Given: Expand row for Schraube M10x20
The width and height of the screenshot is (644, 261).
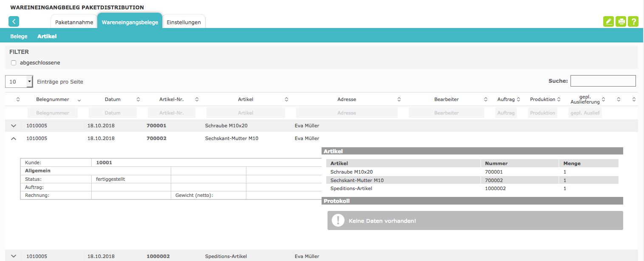Looking at the screenshot, I should (14, 126).
